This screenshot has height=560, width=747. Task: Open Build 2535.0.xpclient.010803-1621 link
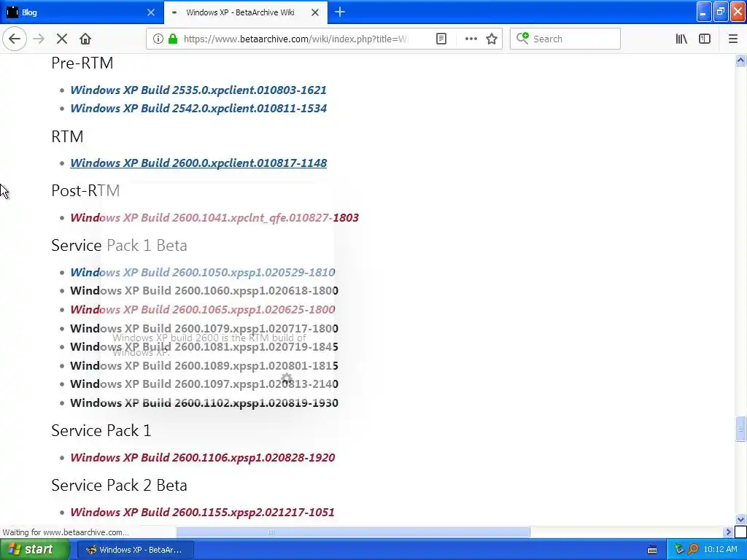tap(198, 90)
